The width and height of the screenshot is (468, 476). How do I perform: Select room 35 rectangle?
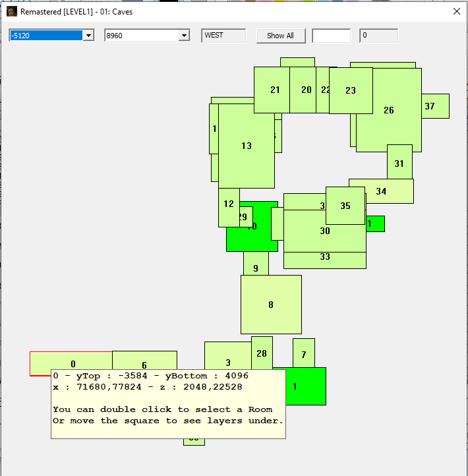(x=345, y=206)
